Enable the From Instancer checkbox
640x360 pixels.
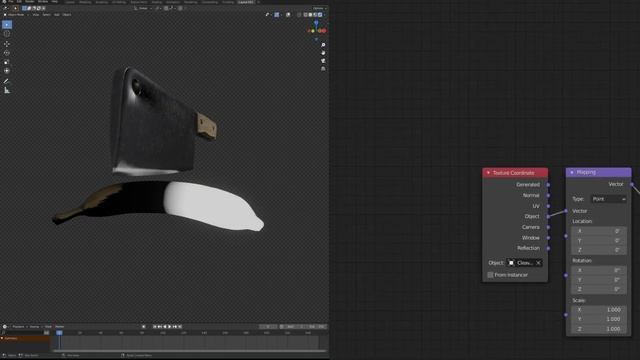(490, 275)
